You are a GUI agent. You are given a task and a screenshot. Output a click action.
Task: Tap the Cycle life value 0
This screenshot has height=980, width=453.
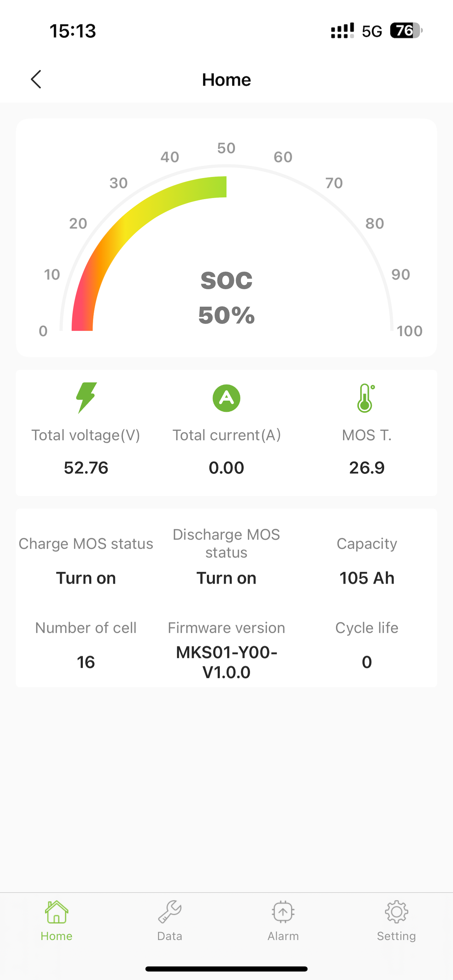tap(367, 662)
